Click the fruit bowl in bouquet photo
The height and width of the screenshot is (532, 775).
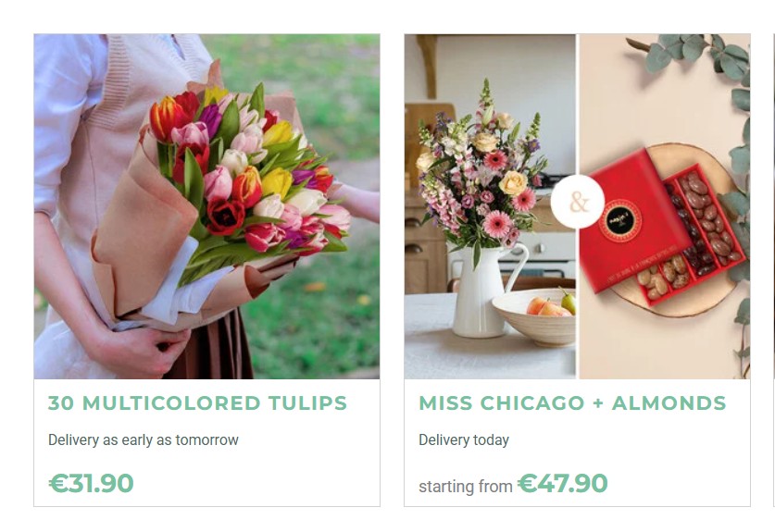[x=535, y=316]
